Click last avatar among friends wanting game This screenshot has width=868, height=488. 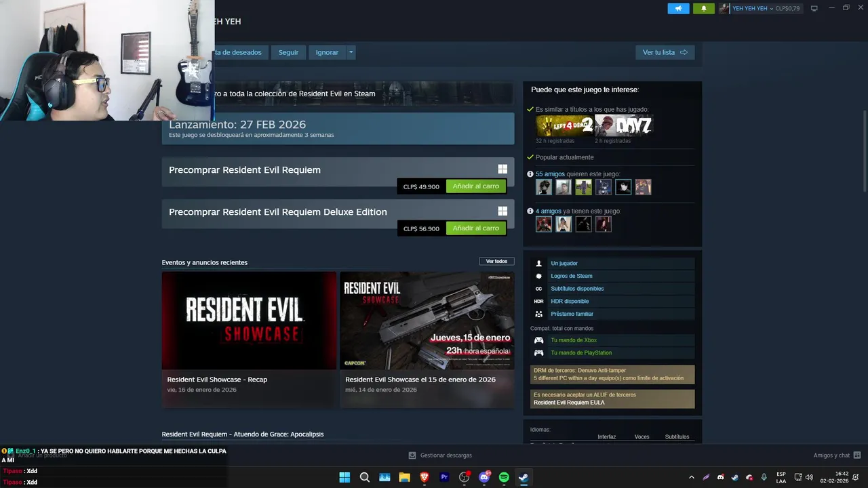tap(643, 187)
